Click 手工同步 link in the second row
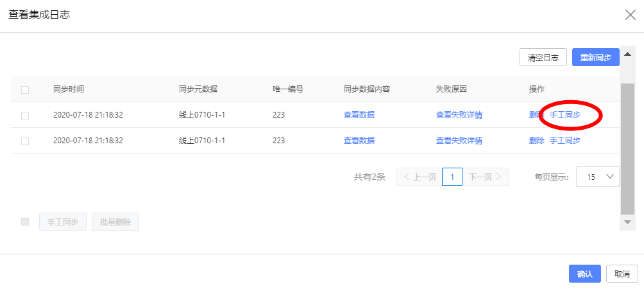Image resolution: width=644 pixels, height=291 pixels. click(565, 140)
